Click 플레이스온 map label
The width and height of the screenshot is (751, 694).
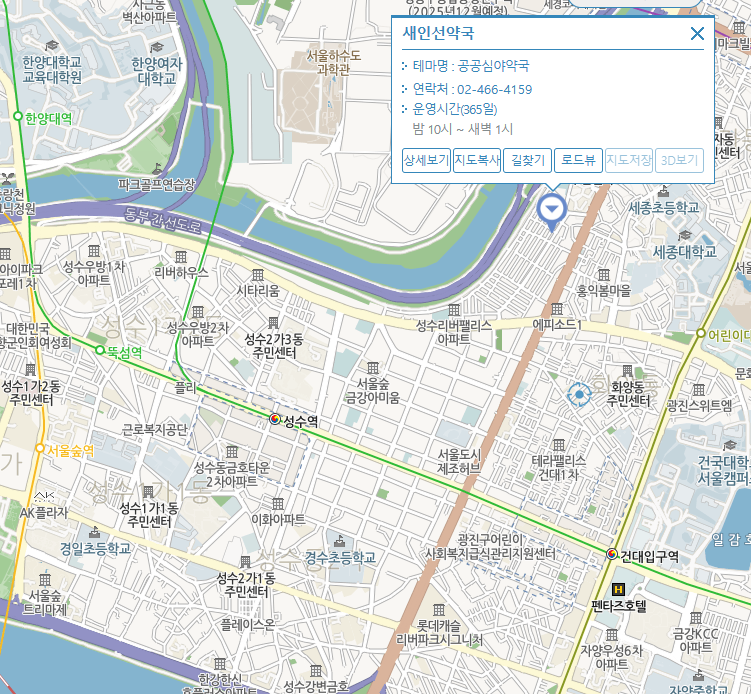pos(248,625)
